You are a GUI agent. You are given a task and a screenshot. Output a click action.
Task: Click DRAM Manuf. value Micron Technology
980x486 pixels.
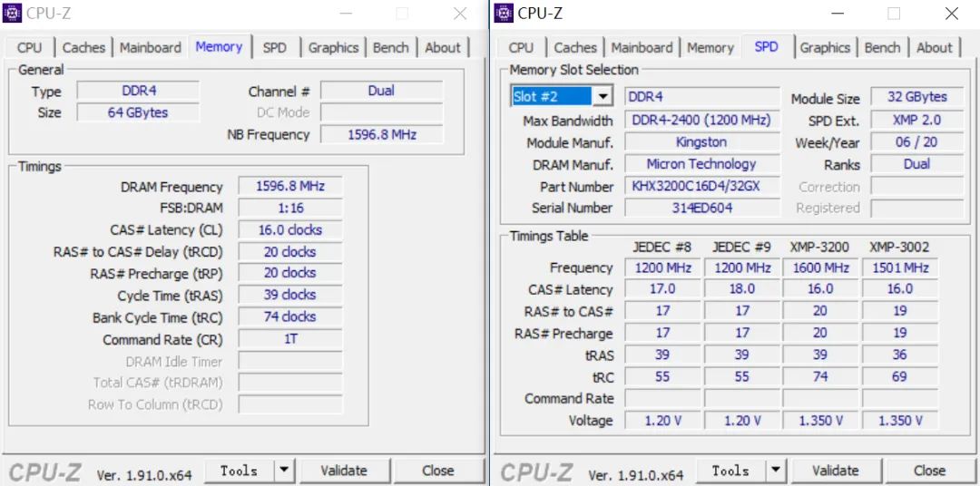(x=701, y=164)
